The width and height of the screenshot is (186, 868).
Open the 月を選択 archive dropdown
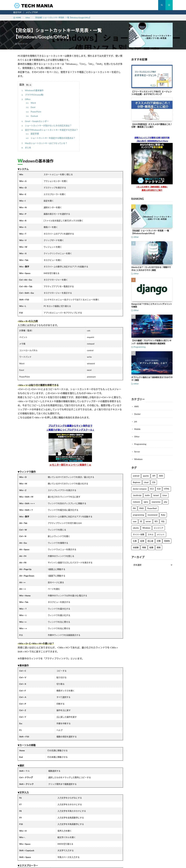coord(152,565)
